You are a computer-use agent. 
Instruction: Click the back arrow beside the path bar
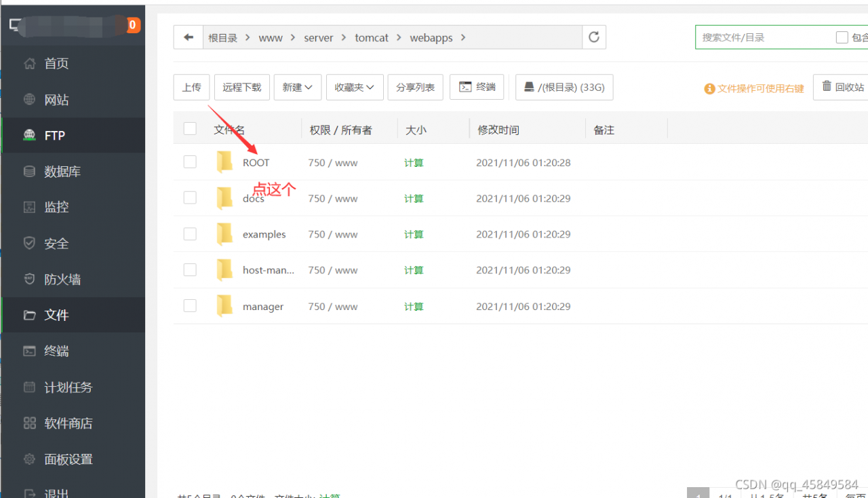(189, 37)
